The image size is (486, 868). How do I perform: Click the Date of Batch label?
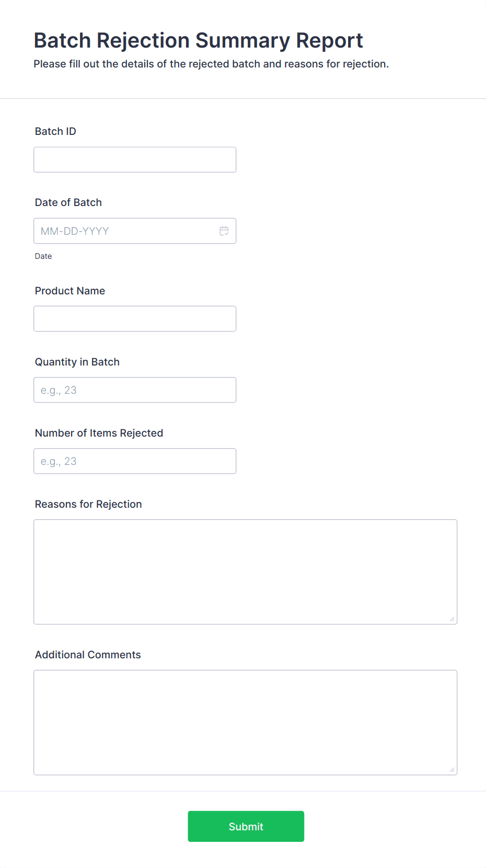coord(68,202)
